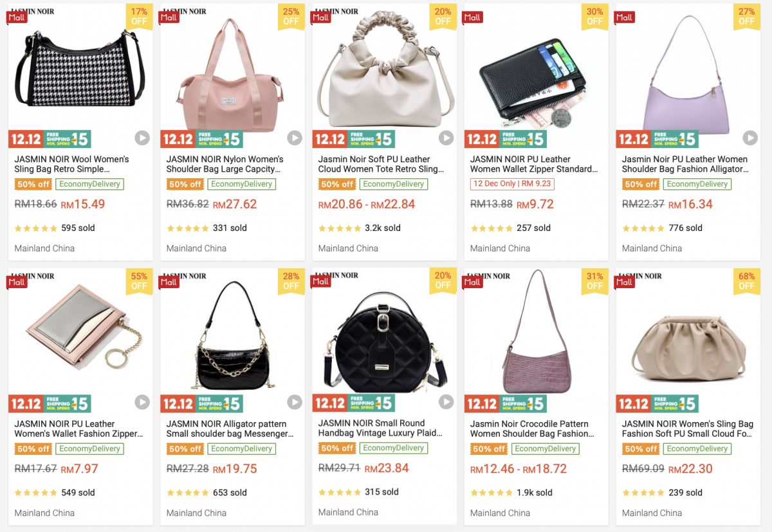Play video on cloud tote bag listing

(446, 138)
